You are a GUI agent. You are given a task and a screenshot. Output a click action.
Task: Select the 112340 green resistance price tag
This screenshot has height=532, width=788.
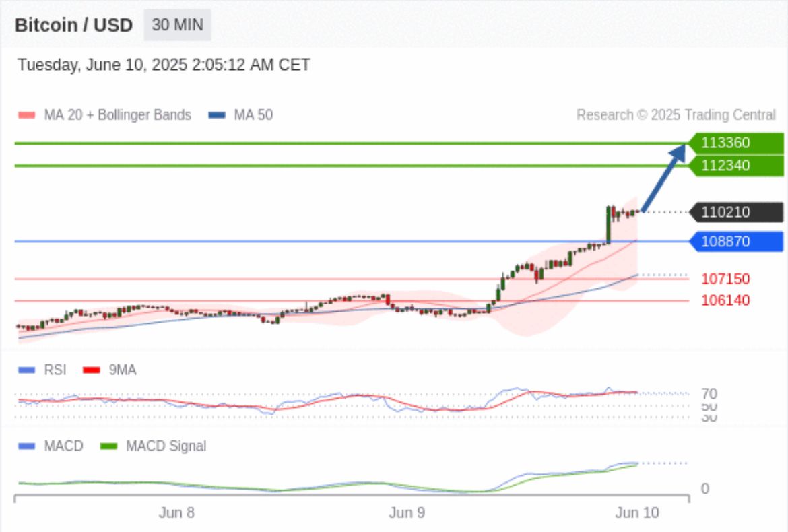click(x=735, y=166)
